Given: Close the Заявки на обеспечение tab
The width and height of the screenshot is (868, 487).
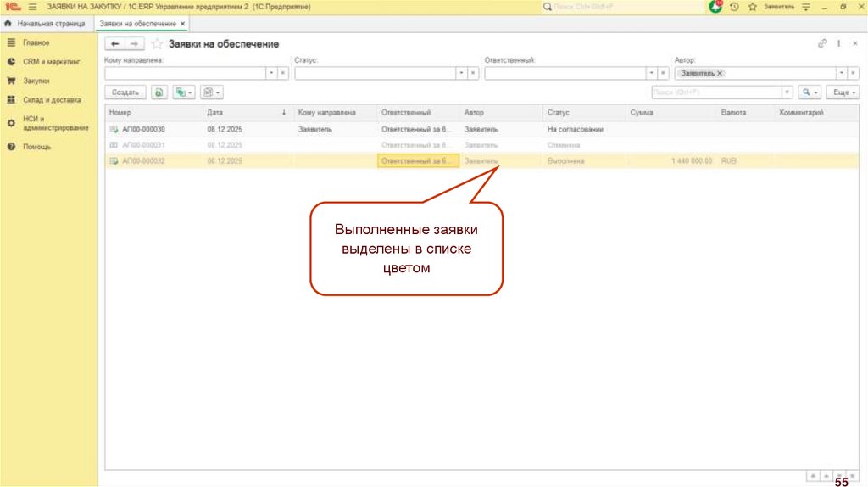Looking at the screenshot, I should (x=183, y=24).
